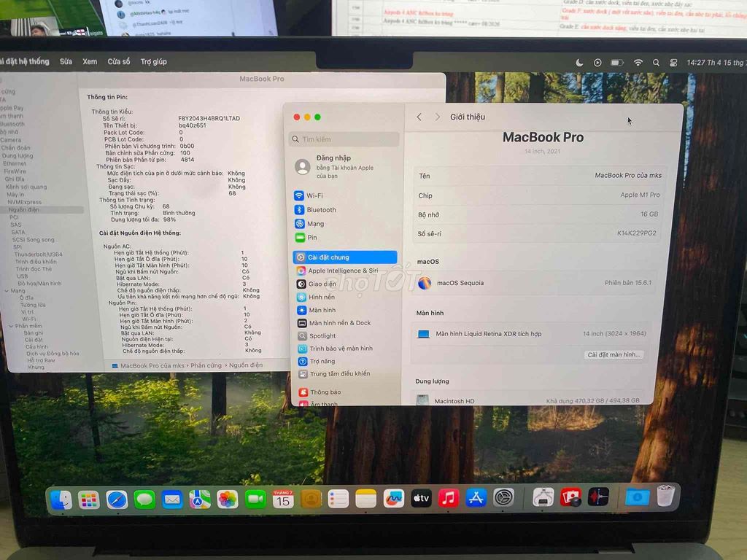Open Reminders app in the Dock

click(338, 499)
